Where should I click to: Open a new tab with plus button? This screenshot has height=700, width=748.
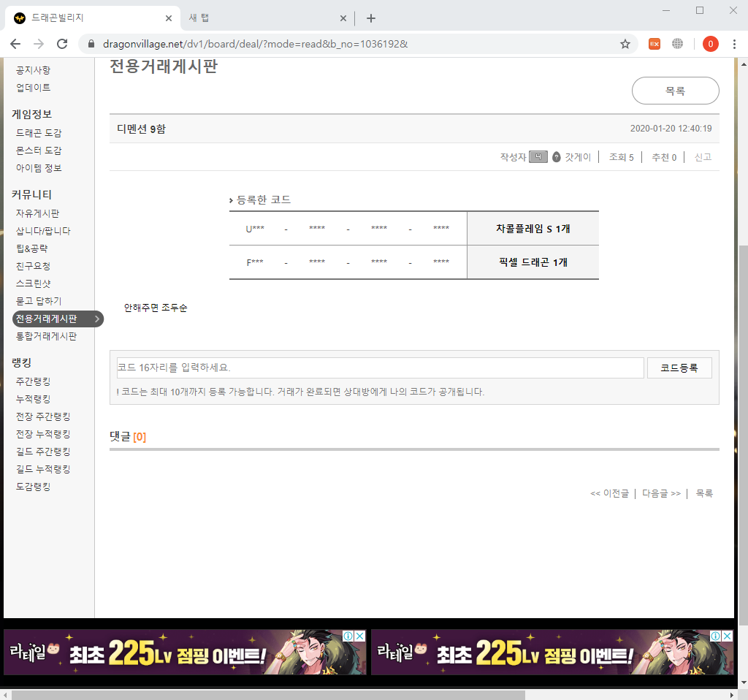coord(371,18)
